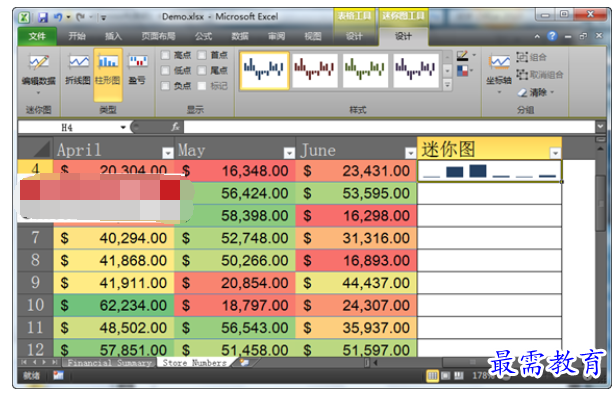Image resolution: width=612 pixels, height=394 pixels.
Task: Click the insert new worksheet tab icon
Action: 245,362
